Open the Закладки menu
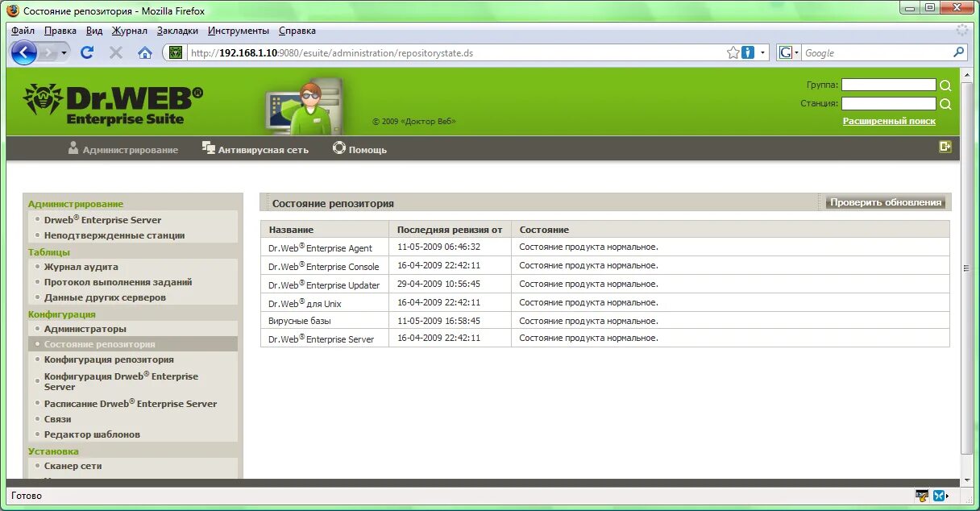 pos(177,31)
